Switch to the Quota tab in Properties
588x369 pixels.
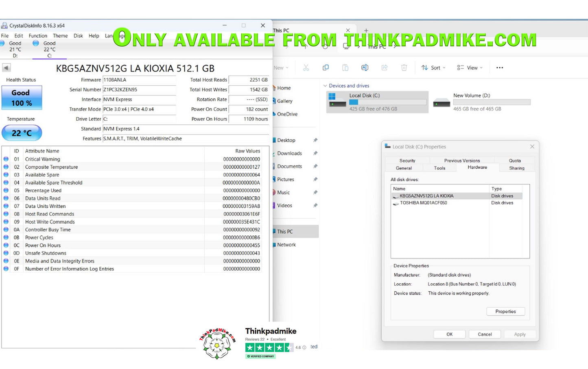515,161
